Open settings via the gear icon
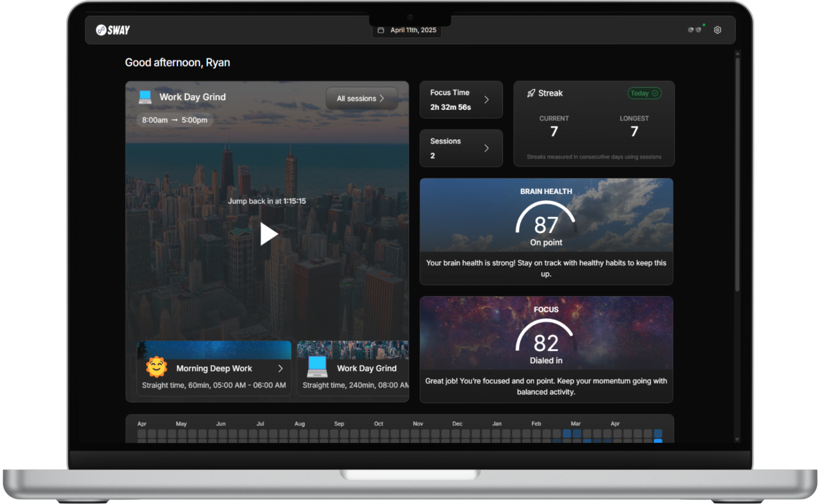This screenshot has width=820, height=504. click(x=717, y=30)
